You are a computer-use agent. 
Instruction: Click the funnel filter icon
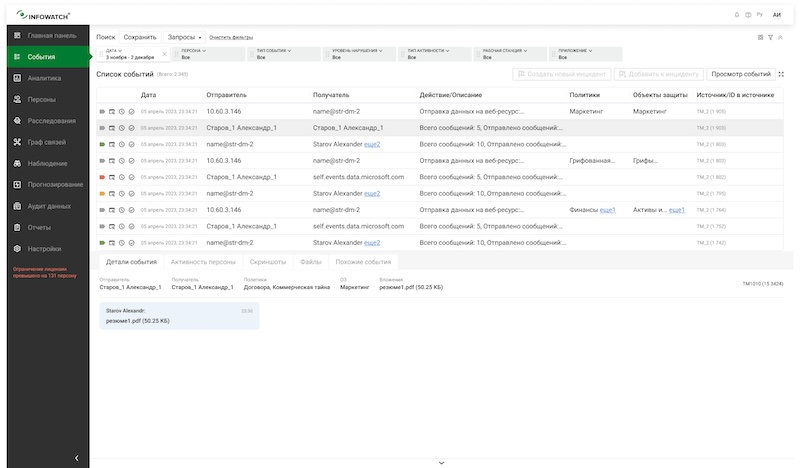coord(770,37)
